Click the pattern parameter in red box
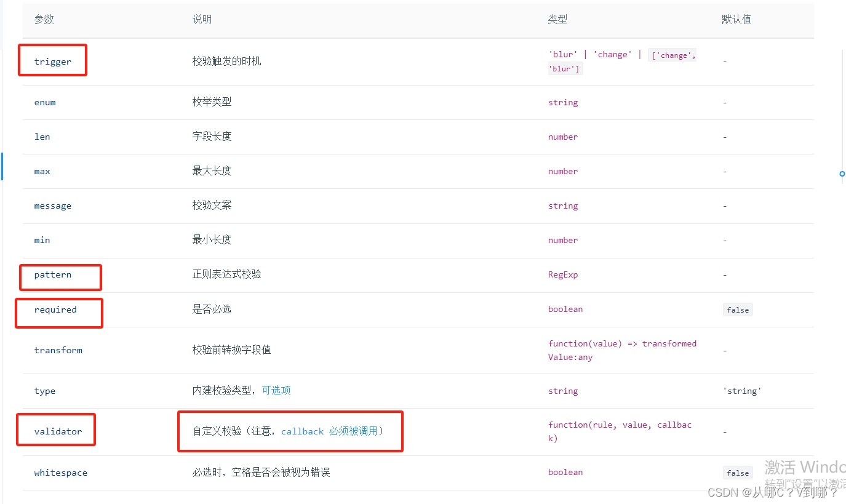This screenshot has width=846, height=504. point(52,274)
